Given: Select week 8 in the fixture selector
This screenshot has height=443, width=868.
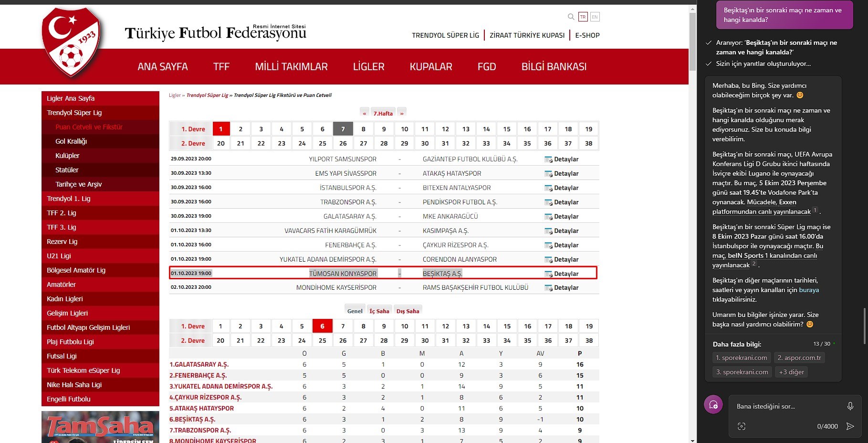Looking at the screenshot, I should coord(364,129).
